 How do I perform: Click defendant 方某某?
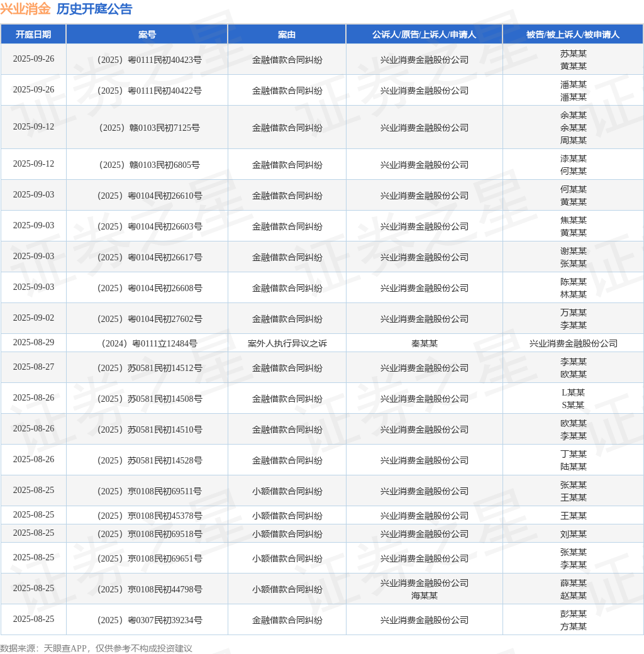(x=573, y=626)
